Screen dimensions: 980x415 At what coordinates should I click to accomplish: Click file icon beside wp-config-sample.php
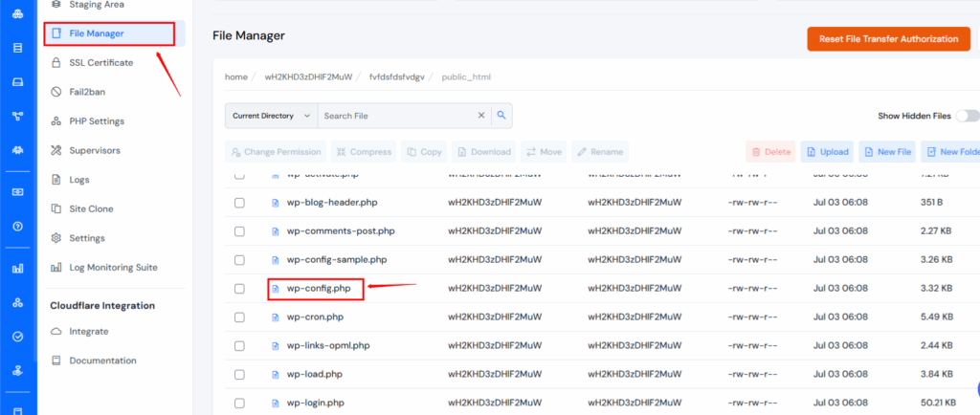click(x=275, y=259)
